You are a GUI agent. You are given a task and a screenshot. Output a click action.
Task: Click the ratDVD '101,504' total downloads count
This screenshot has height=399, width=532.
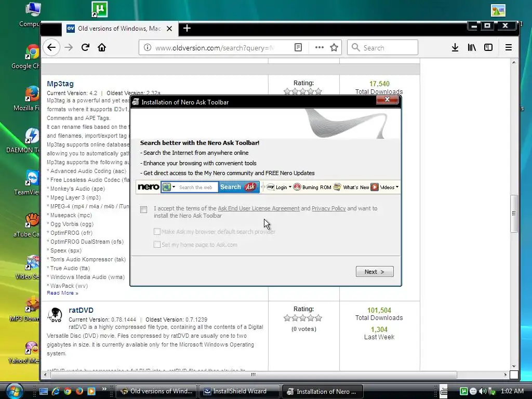click(x=379, y=310)
